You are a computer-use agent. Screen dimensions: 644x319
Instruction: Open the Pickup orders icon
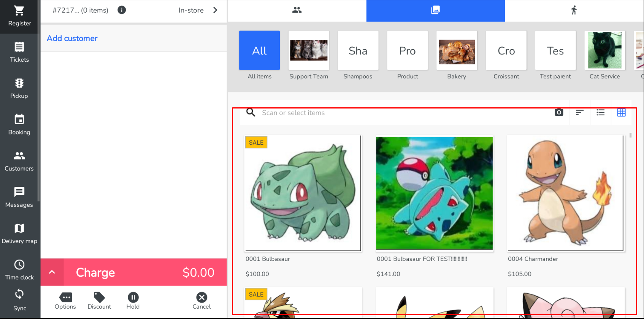pos(19,88)
